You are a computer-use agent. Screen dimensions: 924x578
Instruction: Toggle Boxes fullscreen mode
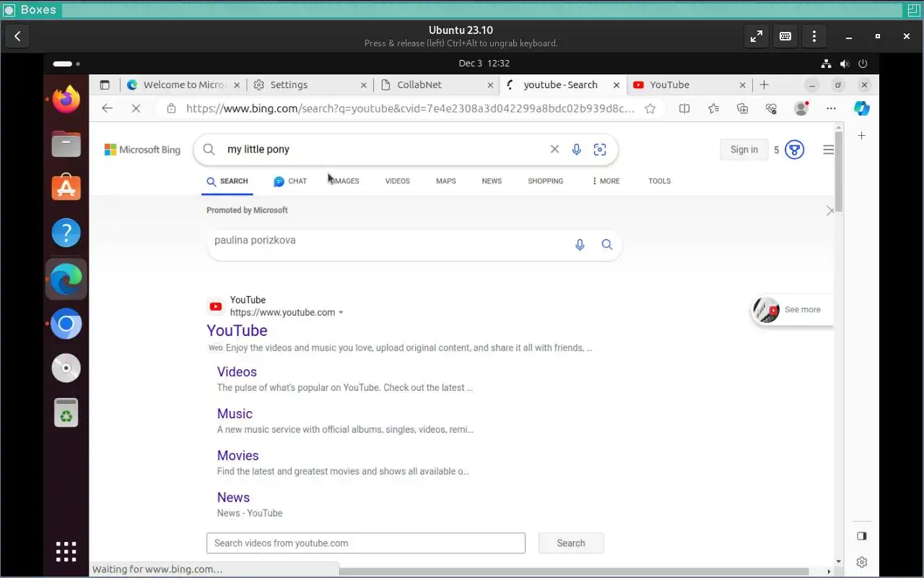756,36
